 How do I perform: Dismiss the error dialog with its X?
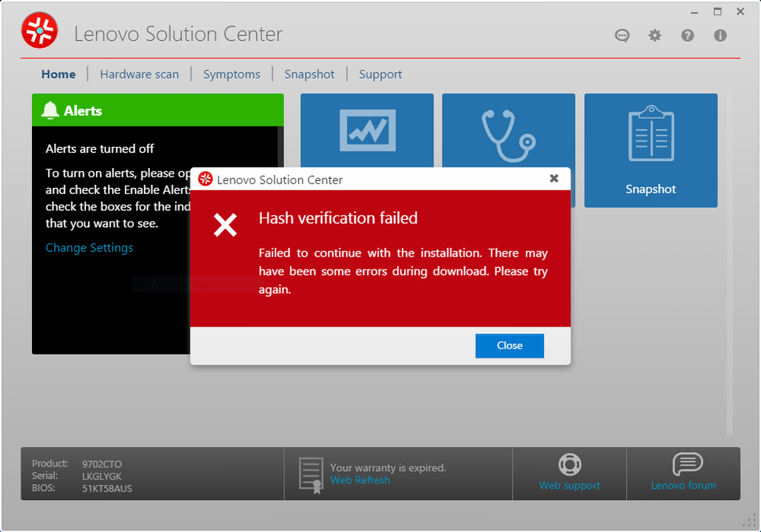pos(554,178)
